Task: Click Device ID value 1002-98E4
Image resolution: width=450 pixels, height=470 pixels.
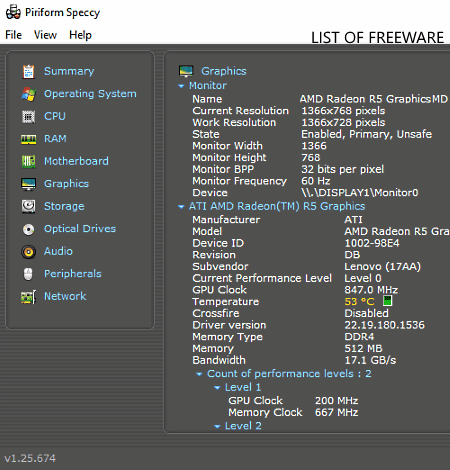Action: click(372, 243)
